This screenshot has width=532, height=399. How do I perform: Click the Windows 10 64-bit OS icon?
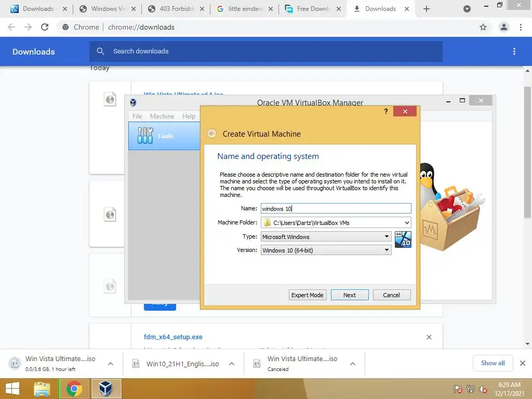pos(403,240)
